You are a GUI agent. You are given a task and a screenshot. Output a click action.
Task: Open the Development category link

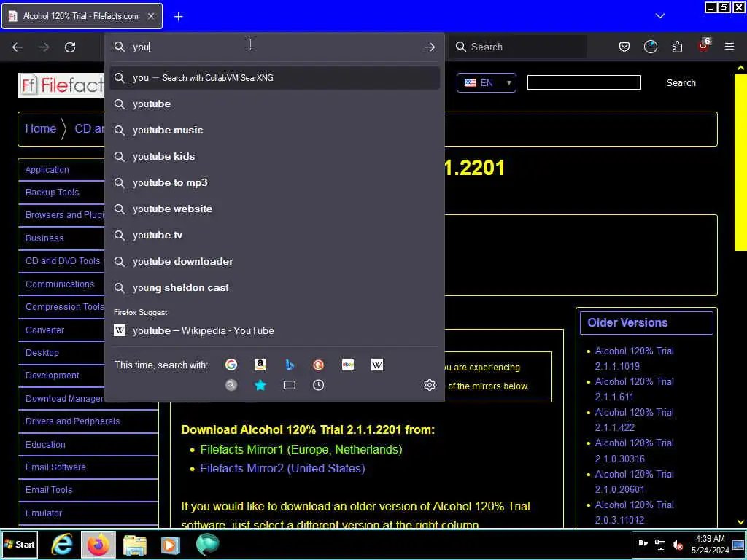(52, 376)
